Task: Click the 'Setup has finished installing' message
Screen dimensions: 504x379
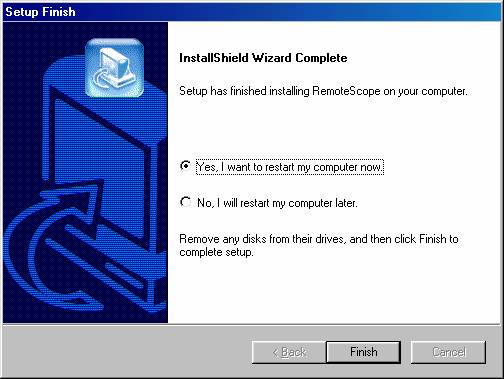Action: click(323, 91)
